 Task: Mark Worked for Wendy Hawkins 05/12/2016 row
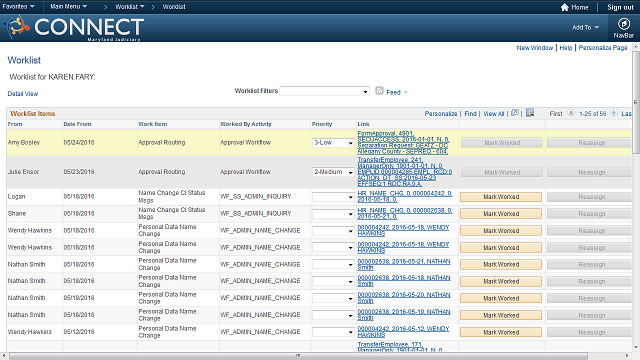[x=501, y=332]
